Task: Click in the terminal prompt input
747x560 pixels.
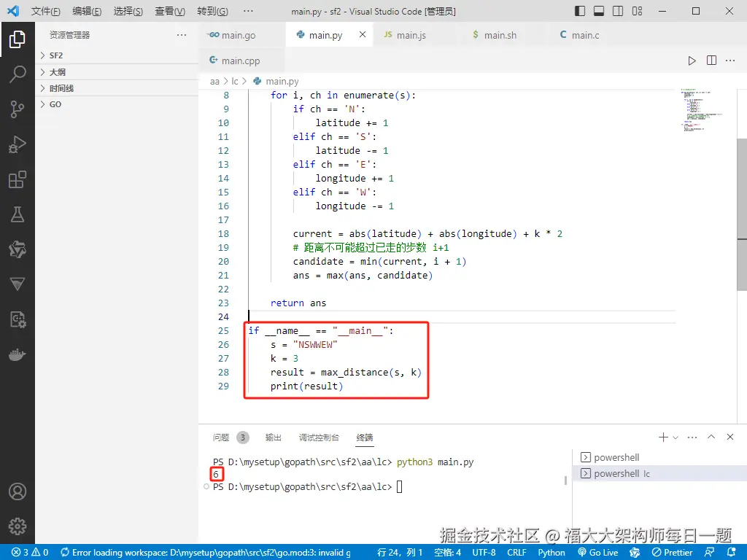Action: tap(399, 486)
